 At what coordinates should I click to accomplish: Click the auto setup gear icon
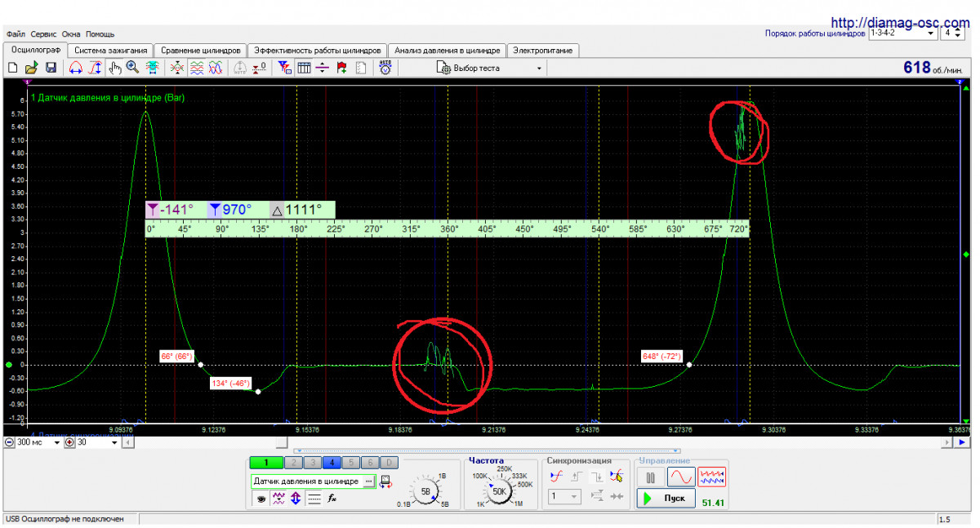[385, 69]
